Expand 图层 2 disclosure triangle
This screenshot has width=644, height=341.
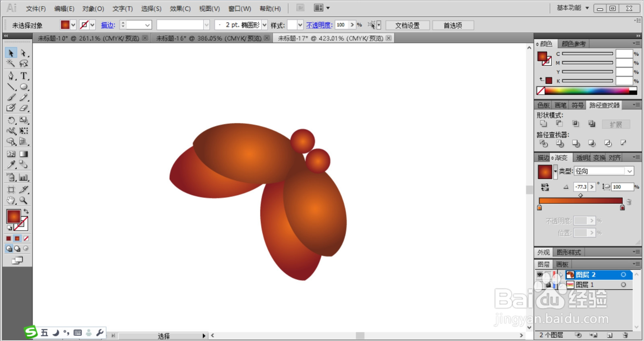561,275
